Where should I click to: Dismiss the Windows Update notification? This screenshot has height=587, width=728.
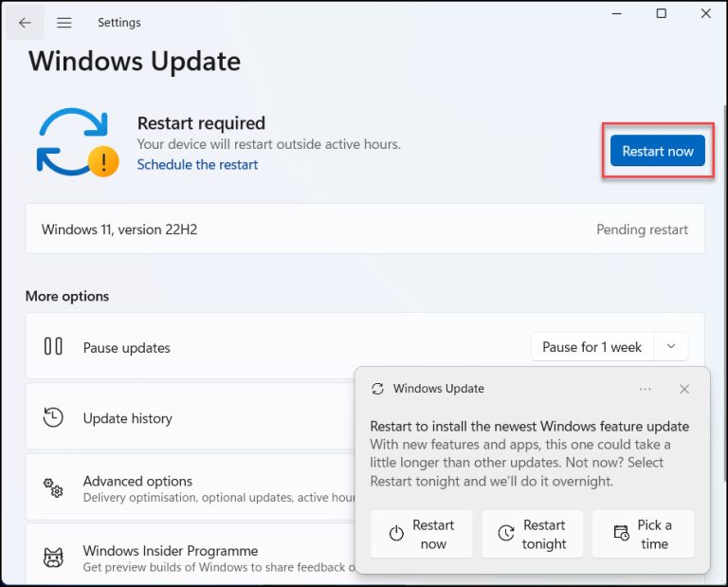(684, 389)
